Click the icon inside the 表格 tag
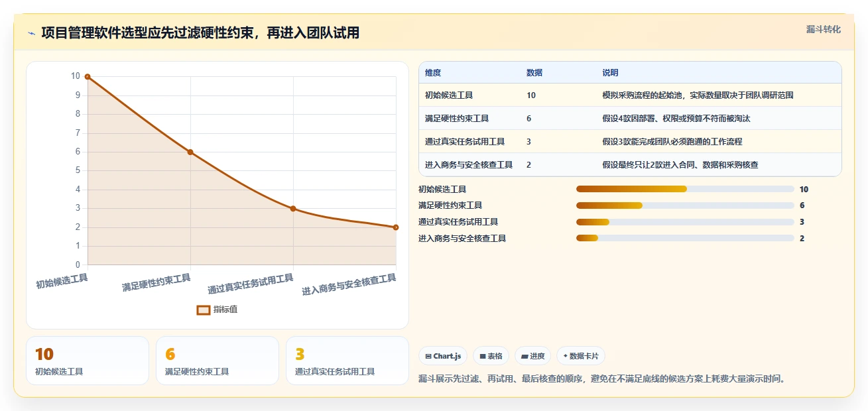868x411 pixels. (483, 356)
